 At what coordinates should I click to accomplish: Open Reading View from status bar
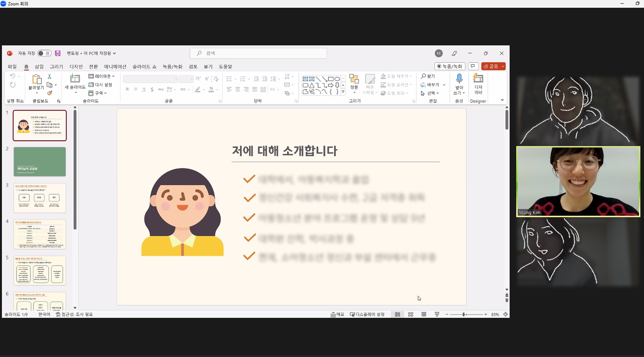point(424,314)
